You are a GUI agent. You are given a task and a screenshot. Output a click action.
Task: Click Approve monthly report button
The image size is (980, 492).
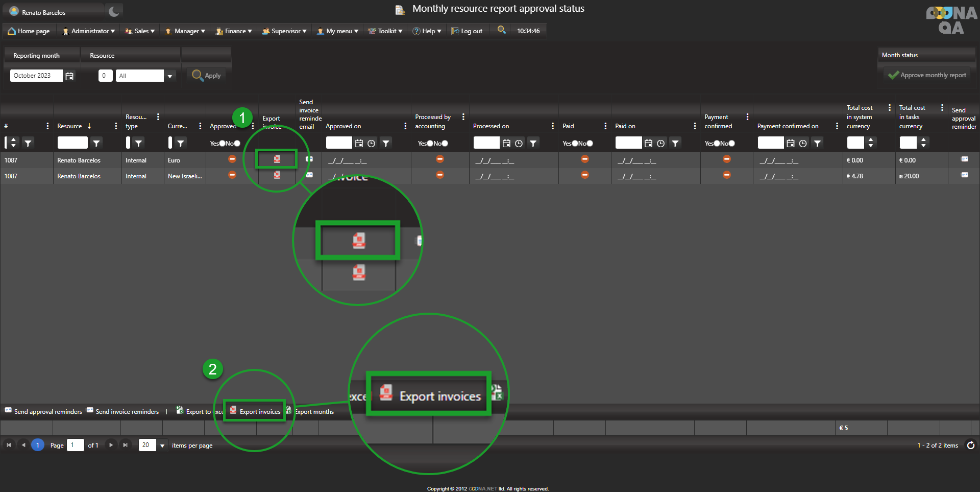pyautogui.click(x=927, y=75)
